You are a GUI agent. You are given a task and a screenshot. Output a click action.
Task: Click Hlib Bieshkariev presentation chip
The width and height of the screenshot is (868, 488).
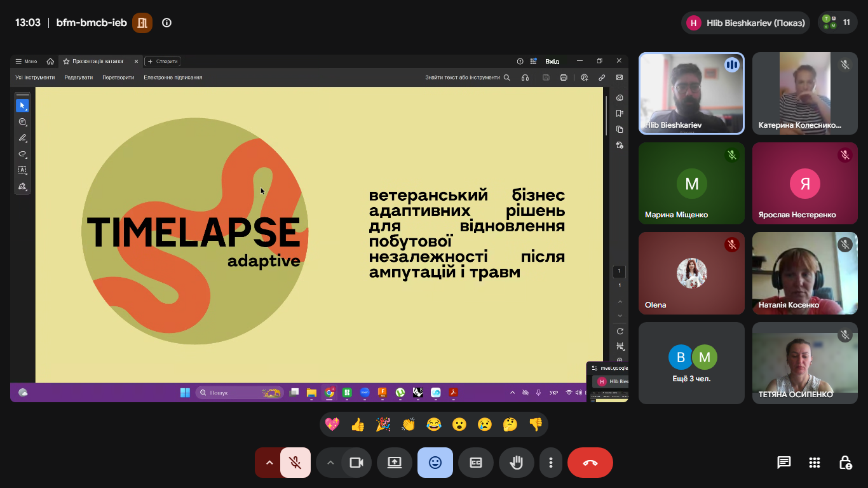tap(745, 23)
